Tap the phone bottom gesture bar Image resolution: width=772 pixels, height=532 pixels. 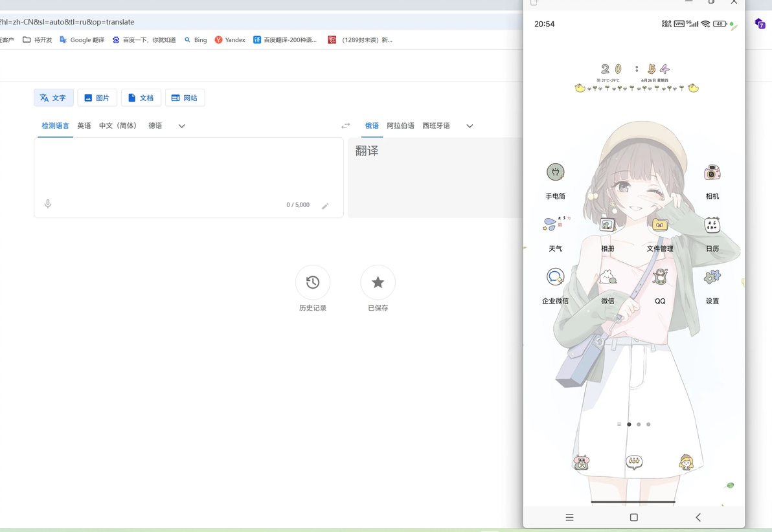(633, 502)
